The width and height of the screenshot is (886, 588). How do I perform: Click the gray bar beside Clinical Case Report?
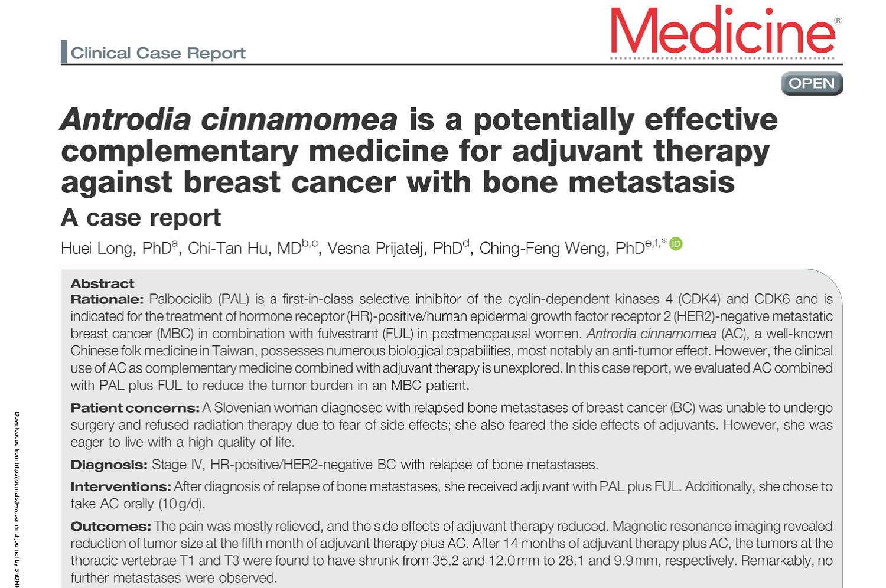tap(64, 53)
